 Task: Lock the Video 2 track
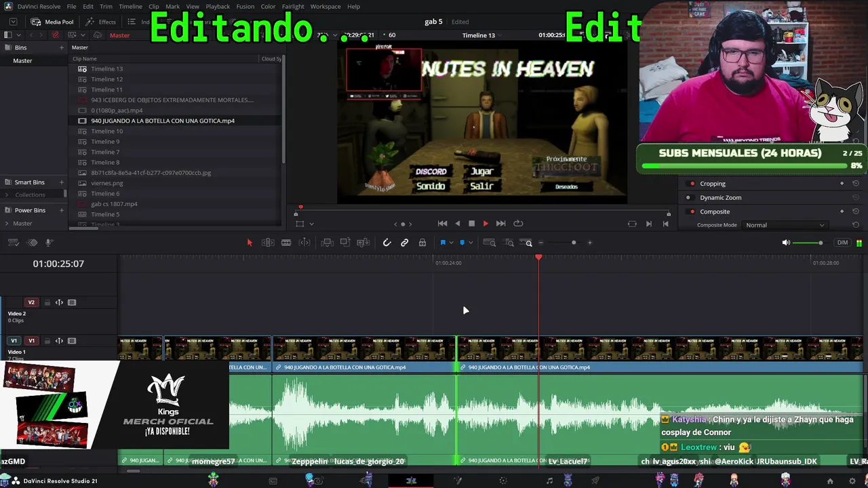pyautogui.click(x=47, y=302)
